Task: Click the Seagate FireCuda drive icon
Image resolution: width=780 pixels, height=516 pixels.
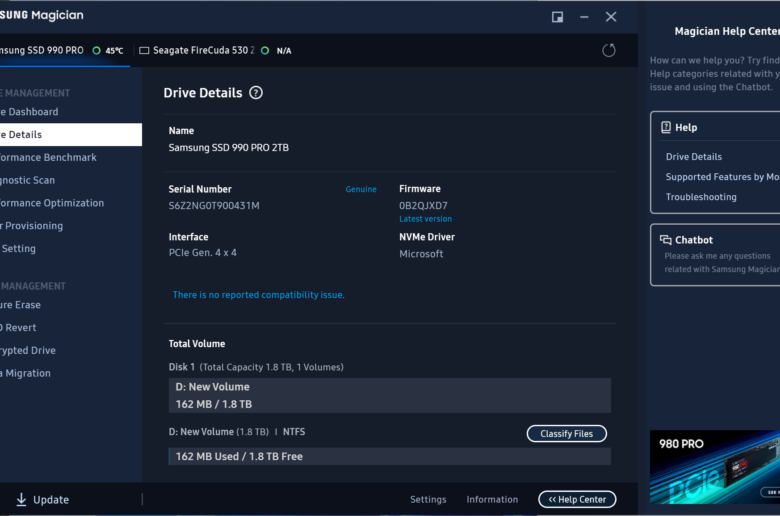Action: coord(144,50)
